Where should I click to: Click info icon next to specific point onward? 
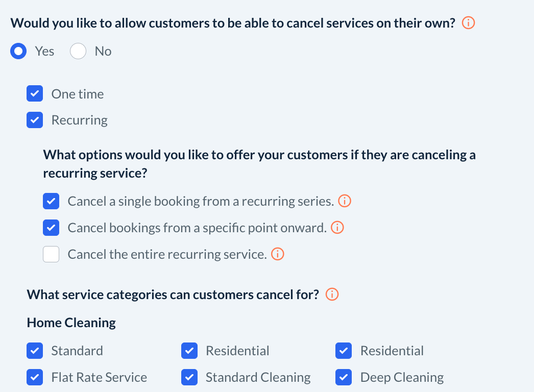pos(337,228)
